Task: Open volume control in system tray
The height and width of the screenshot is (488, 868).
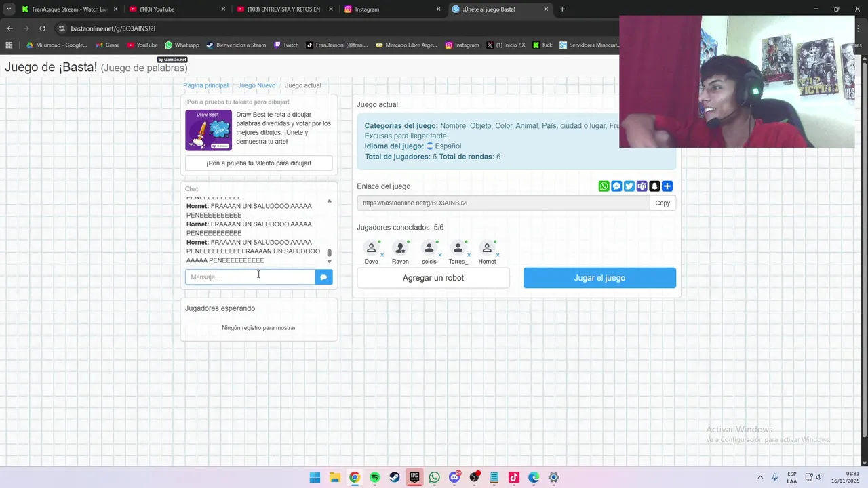Action: 818,477
